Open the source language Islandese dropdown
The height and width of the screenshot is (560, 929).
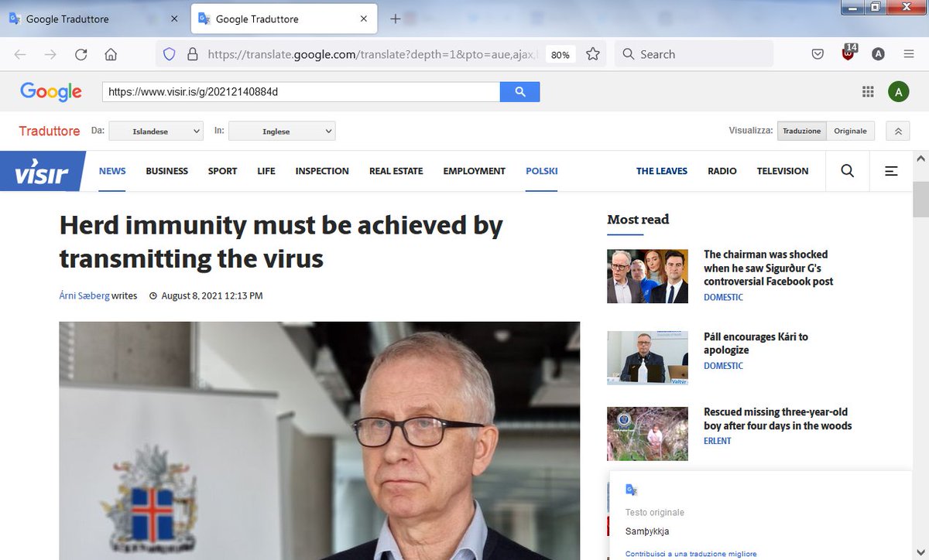[156, 131]
